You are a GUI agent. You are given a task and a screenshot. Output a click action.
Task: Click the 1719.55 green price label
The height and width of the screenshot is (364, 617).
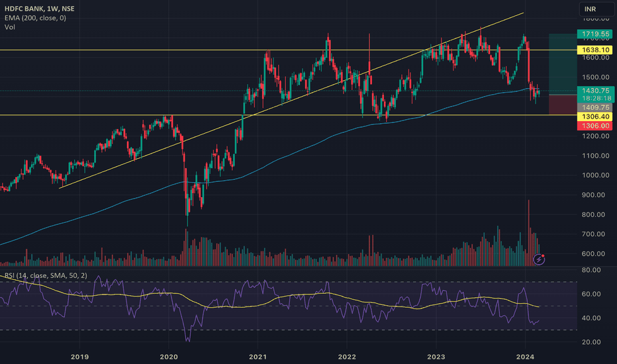(x=595, y=34)
